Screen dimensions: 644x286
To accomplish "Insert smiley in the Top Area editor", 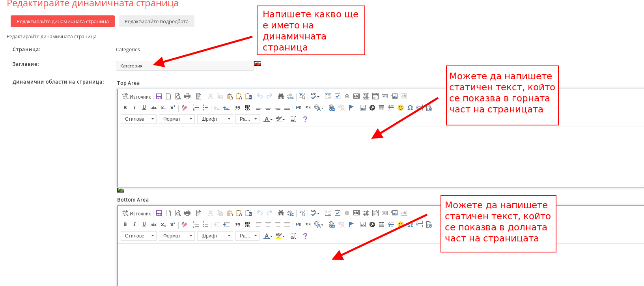I will (x=401, y=108).
